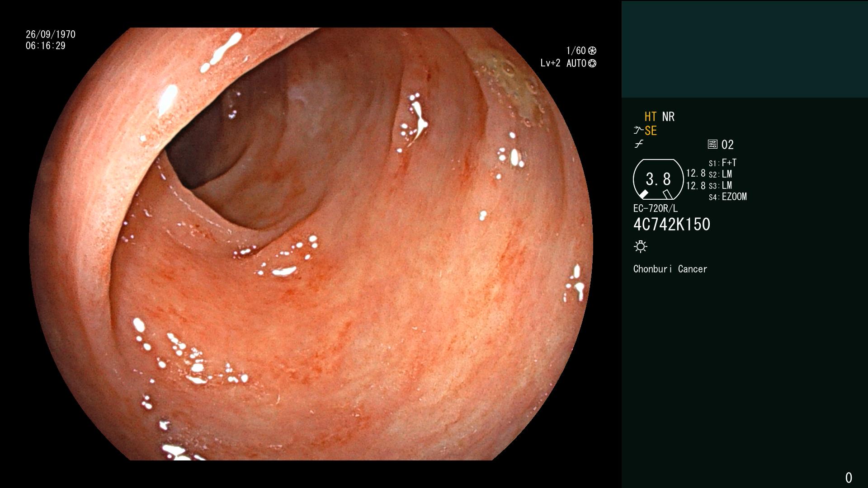868x488 pixels.
Task: Click the lower 12.8 diameter value
Action: point(696,185)
